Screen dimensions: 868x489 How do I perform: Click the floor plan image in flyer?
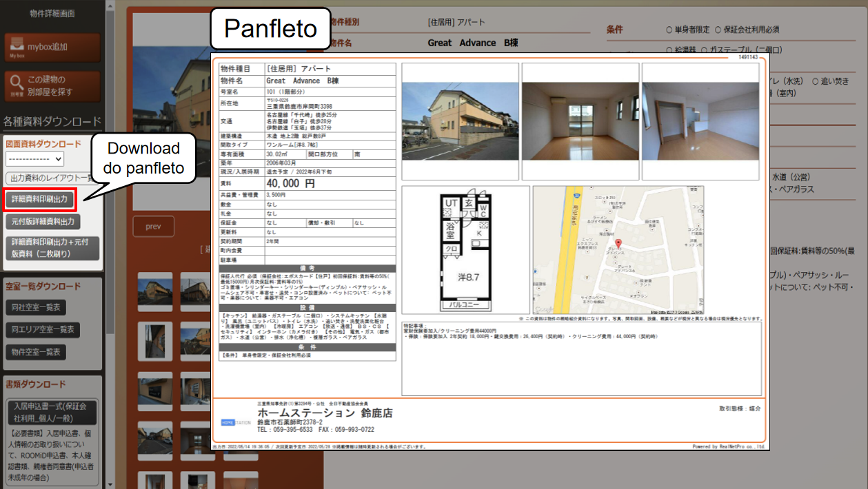[x=465, y=251]
